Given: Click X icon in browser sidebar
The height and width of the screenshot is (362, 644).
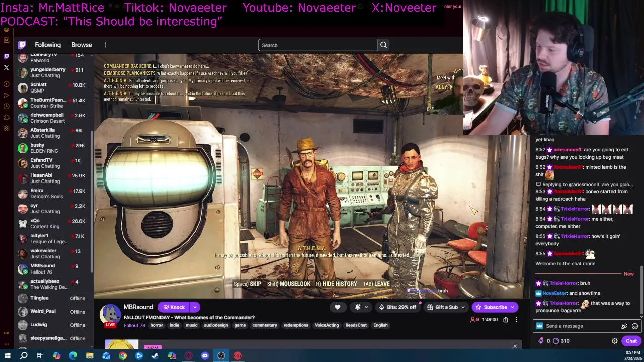Looking at the screenshot, I should coord(6,67).
